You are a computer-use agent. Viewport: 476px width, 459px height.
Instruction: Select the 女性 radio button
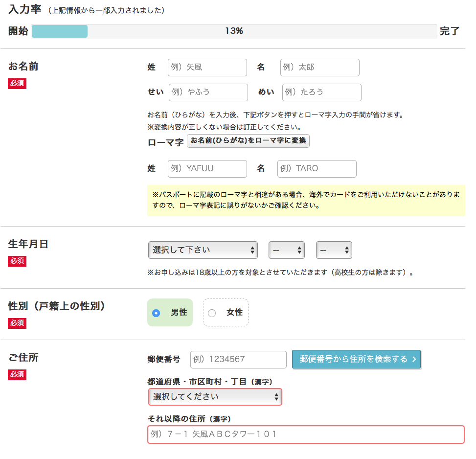click(x=212, y=313)
